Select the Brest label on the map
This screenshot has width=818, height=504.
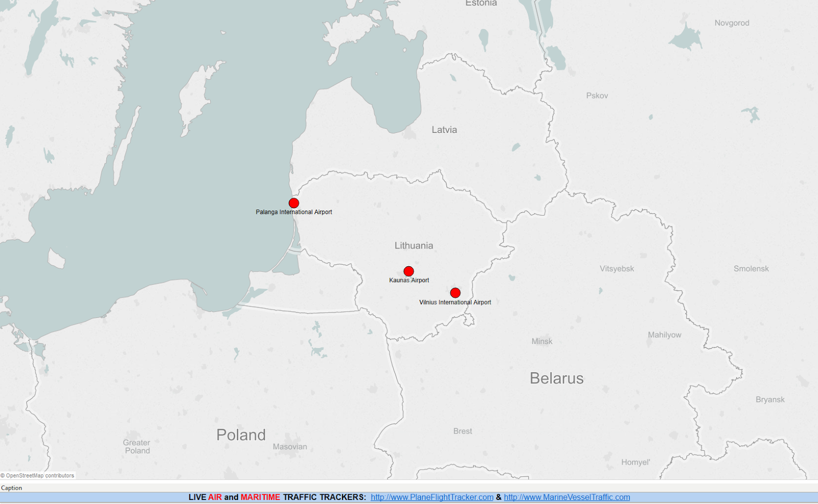(x=463, y=431)
